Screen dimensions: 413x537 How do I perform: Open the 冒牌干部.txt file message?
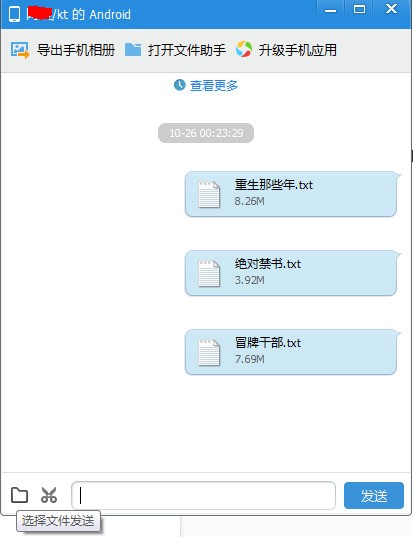(x=292, y=352)
